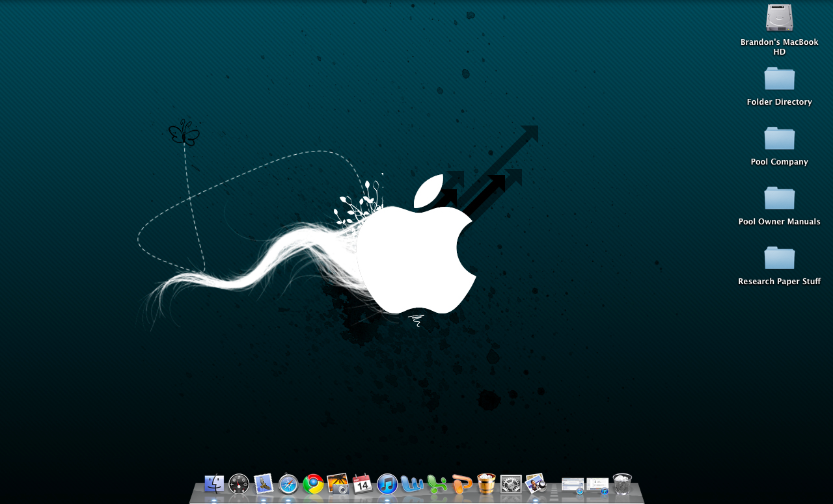Image resolution: width=833 pixels, height=504 pixels.
Task: Click the "Research Paper Stuff" label
Action: coord(779,282)
